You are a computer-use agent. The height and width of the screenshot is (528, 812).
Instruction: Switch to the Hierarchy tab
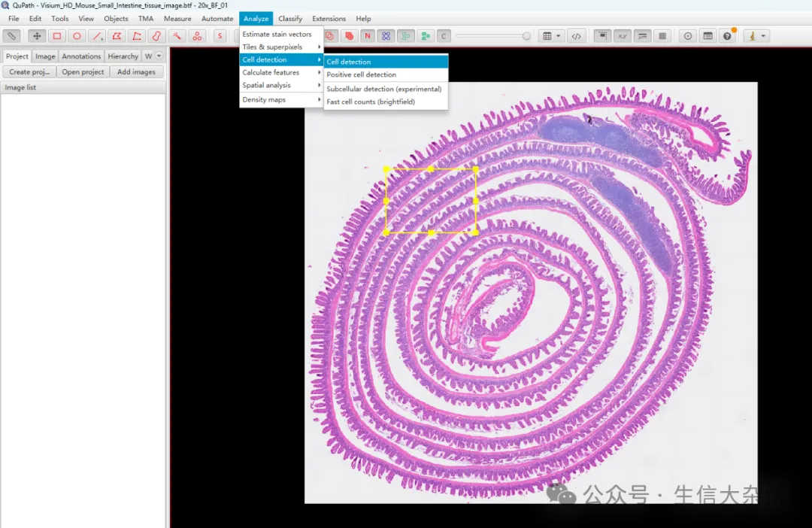[x=123, y=56]
